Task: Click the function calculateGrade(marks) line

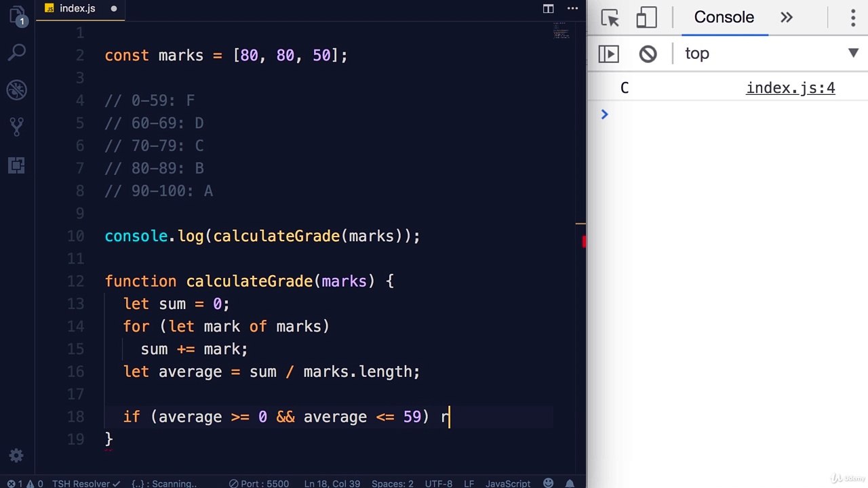Action: (x=250, y=281)
